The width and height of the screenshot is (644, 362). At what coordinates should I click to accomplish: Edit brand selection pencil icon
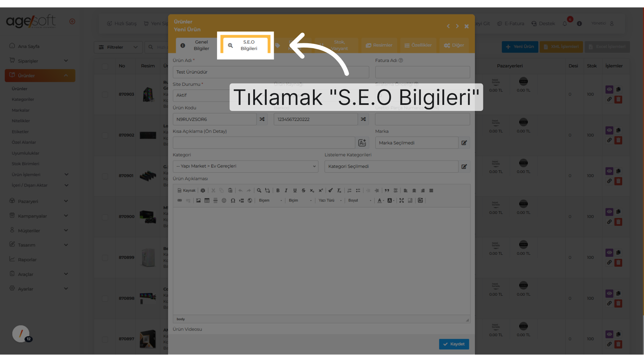pos(464,143)
